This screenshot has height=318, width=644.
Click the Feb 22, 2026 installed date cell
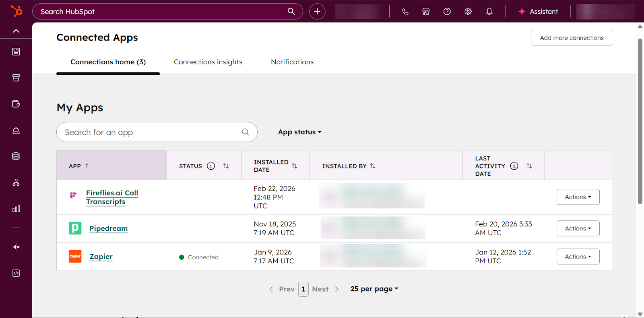275,197
